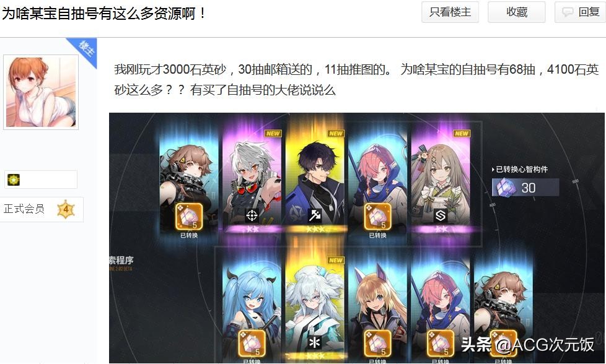
Task: Open the embedded gacha result screenshot
Action: [357, 238]
